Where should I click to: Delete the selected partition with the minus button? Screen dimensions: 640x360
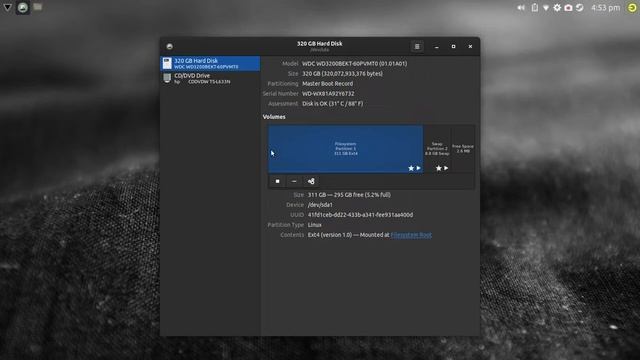coord(294,181)
